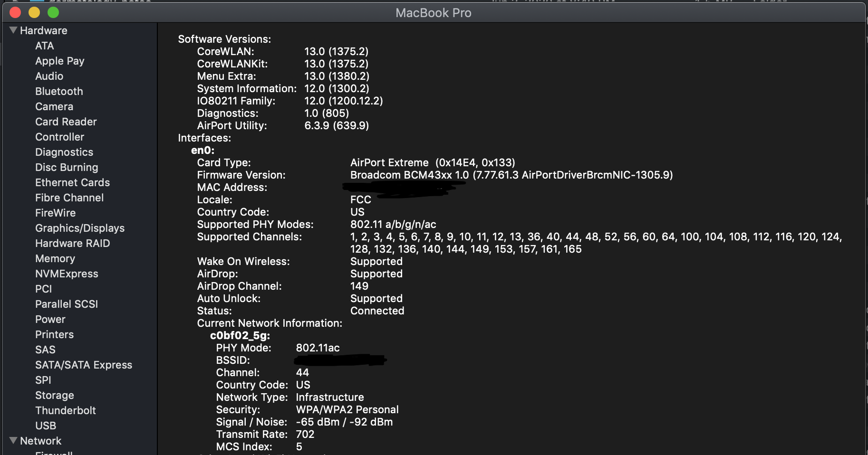Click the Hardware category label
This screenshot has width=868, height=455.
point(44,30)
